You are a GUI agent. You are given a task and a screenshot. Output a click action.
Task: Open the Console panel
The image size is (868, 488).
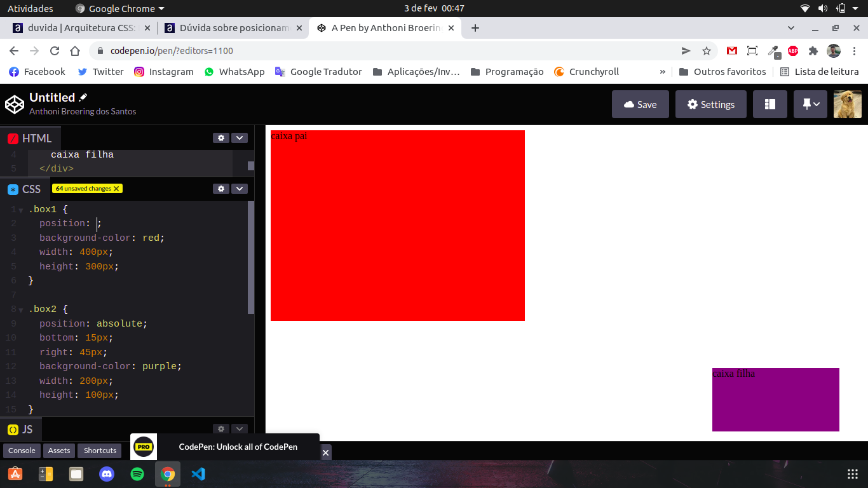coord(22,451)
